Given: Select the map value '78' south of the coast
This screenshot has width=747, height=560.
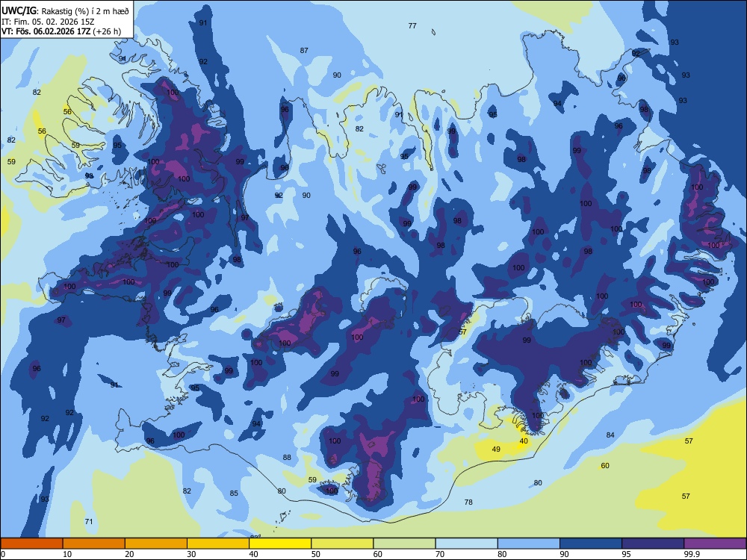Looking at the screenshot, I should pyautogui.click(x=468, y=502).
